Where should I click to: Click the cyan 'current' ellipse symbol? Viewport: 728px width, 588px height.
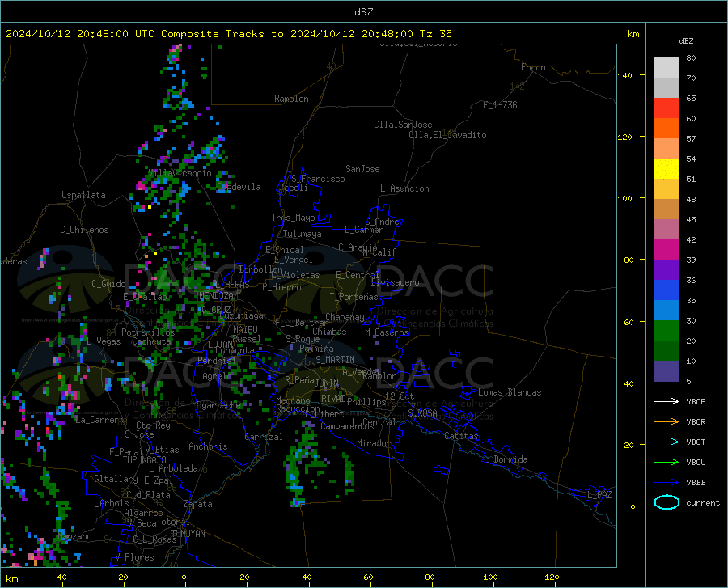click(x=667, y=502)
